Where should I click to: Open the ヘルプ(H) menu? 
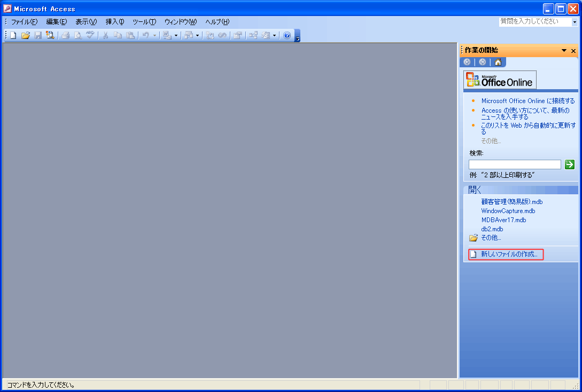click(x=218, y=22)
